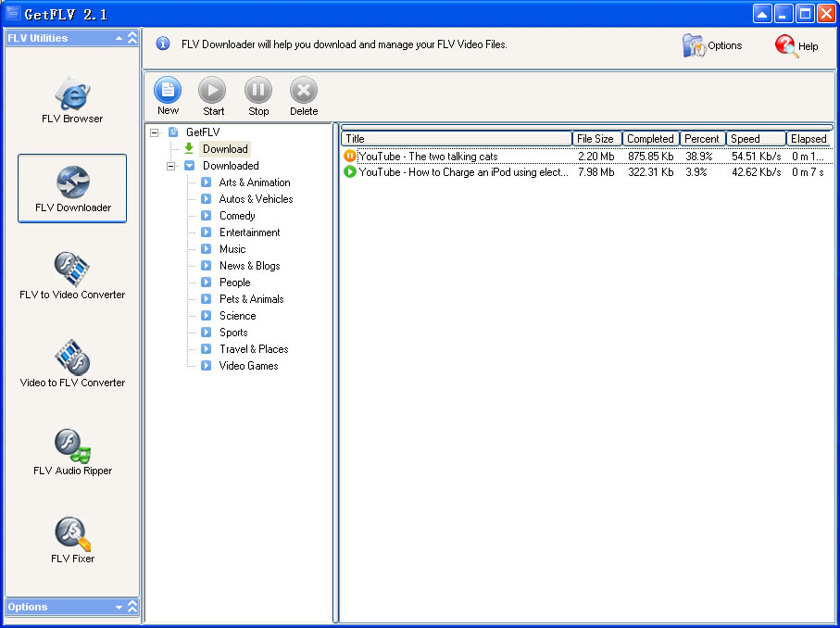Select the Download tree item
840x628 pixels.
[225, 149]
